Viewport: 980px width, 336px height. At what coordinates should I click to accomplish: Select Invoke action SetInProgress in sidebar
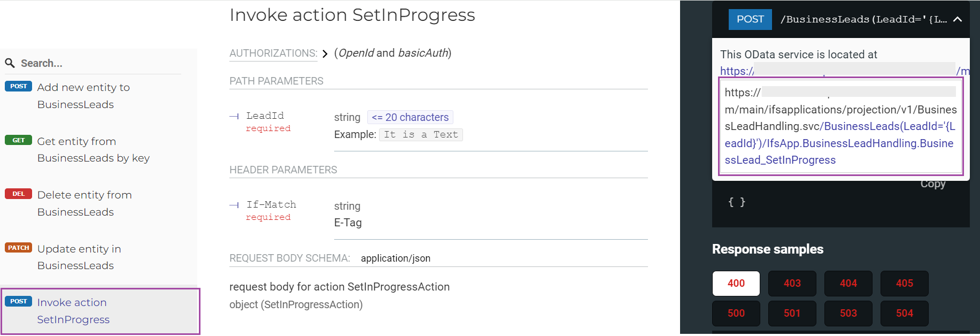(73, 310)
